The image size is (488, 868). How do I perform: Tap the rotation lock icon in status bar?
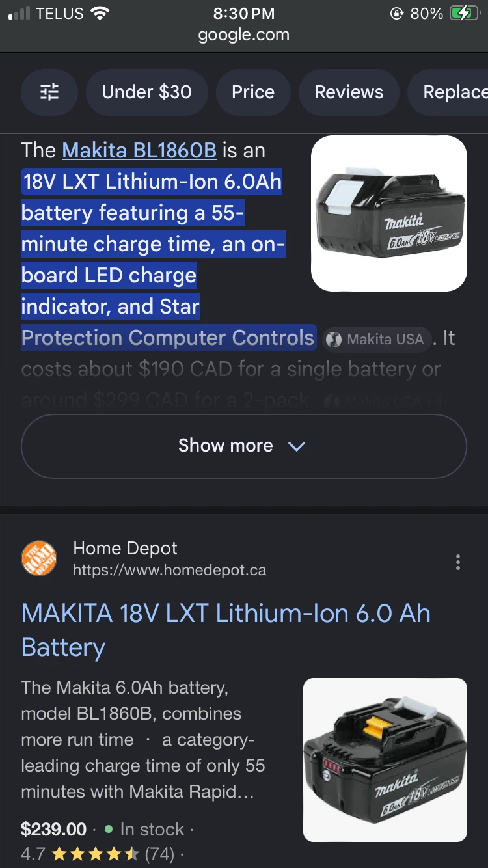396,14
